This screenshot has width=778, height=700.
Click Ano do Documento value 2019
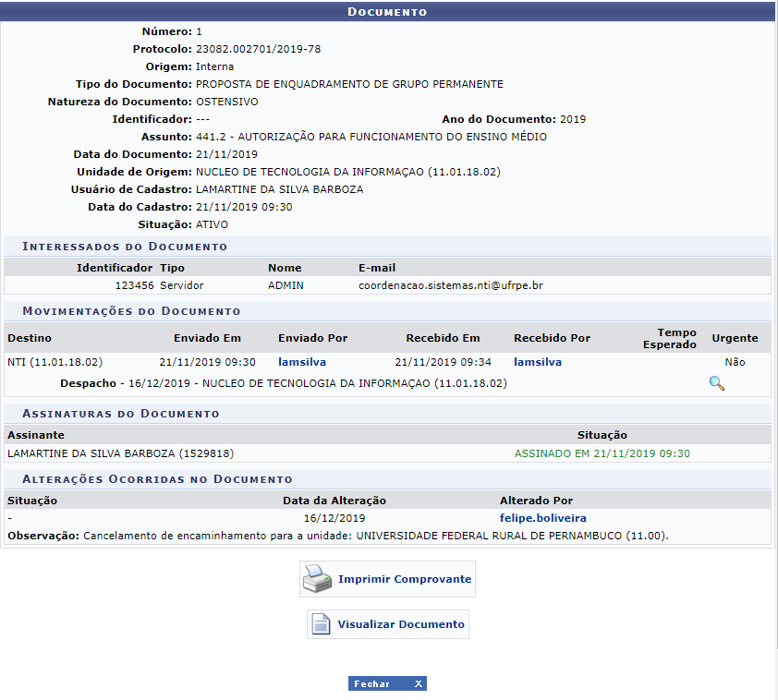point(573,119)
